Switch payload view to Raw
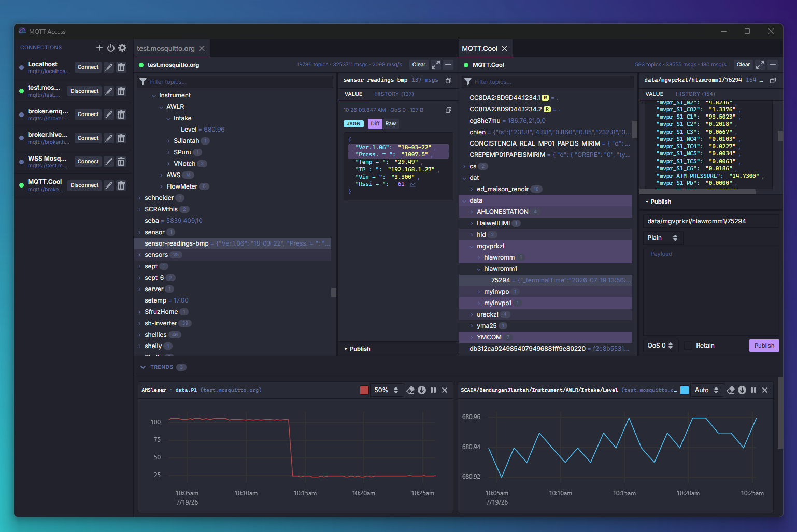This screenshot has width=797, height=532. [390, 124]
